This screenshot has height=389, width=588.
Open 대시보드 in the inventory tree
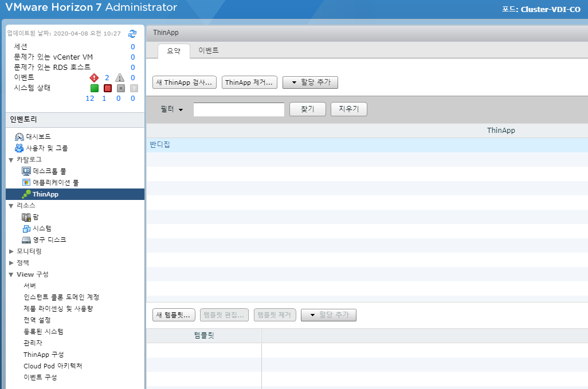[38, 136]
